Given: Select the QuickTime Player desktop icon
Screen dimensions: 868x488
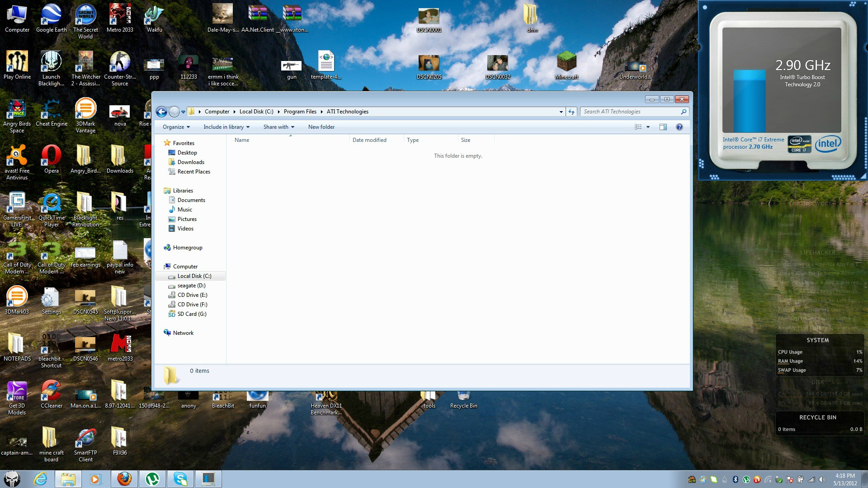Looking at the screenshot, I should tap(52, 210).
